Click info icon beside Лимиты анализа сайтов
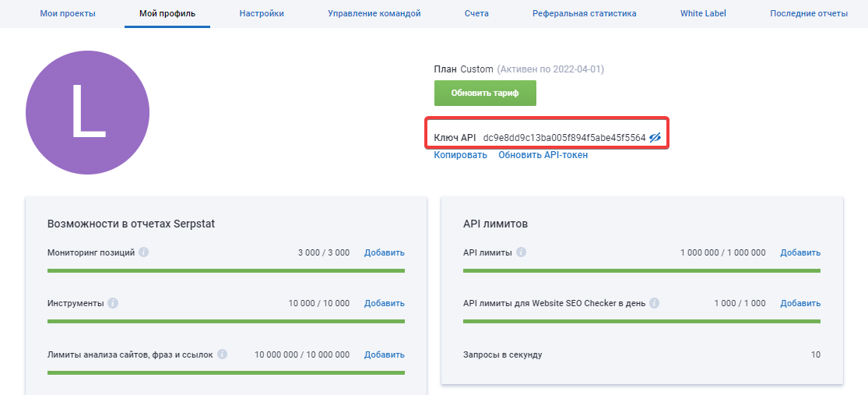The height and width of the screenshot is (395, 868). (222, 354)
